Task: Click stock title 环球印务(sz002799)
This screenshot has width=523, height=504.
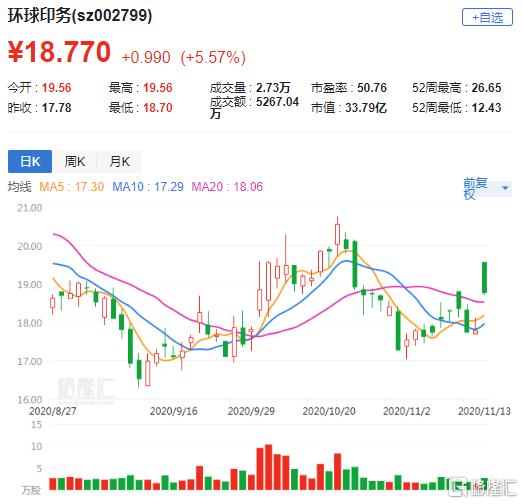Action: (x=80, y=16)
